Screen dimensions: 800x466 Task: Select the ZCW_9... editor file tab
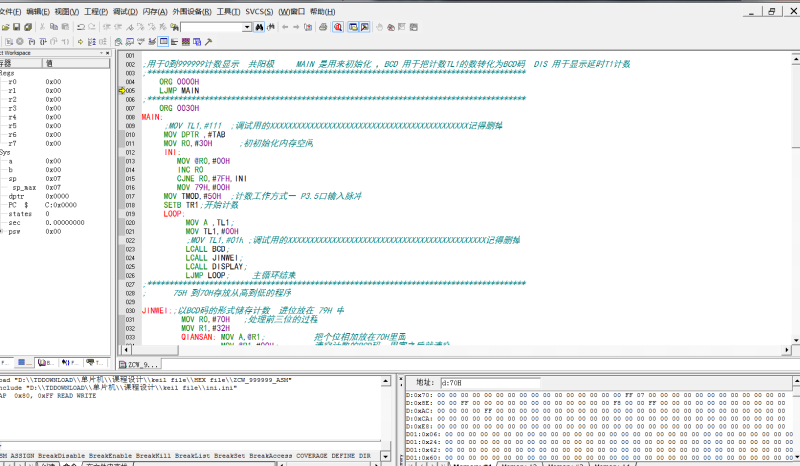click(139, 364)
